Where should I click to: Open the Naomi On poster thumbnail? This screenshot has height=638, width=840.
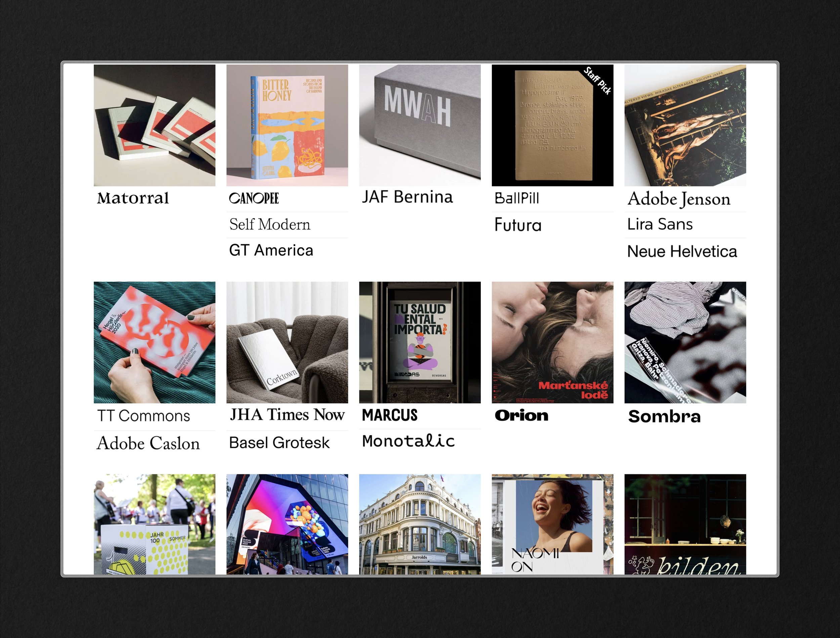(552, 524)
